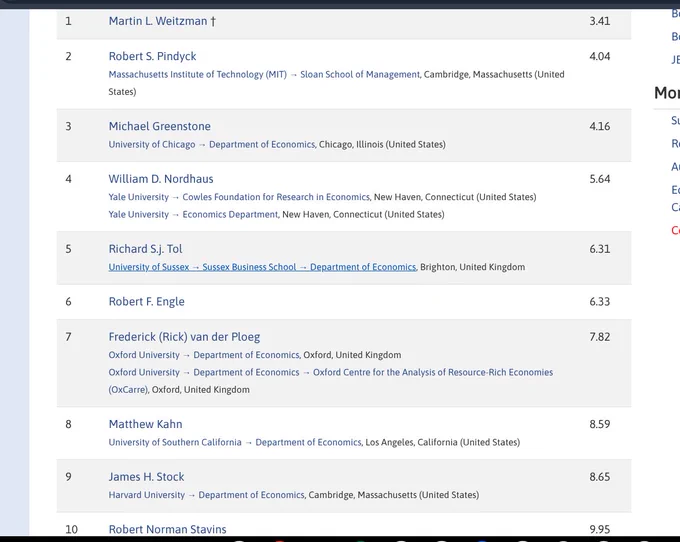Open Department of Economics under Richard Tol
Viewport: 680px width, 542px height.
(x=363, y=267)
